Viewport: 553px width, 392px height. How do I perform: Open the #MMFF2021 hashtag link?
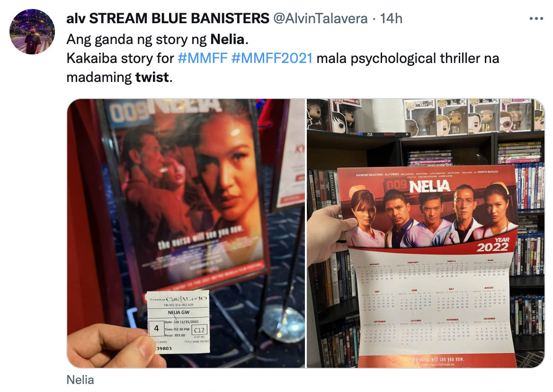272,58
